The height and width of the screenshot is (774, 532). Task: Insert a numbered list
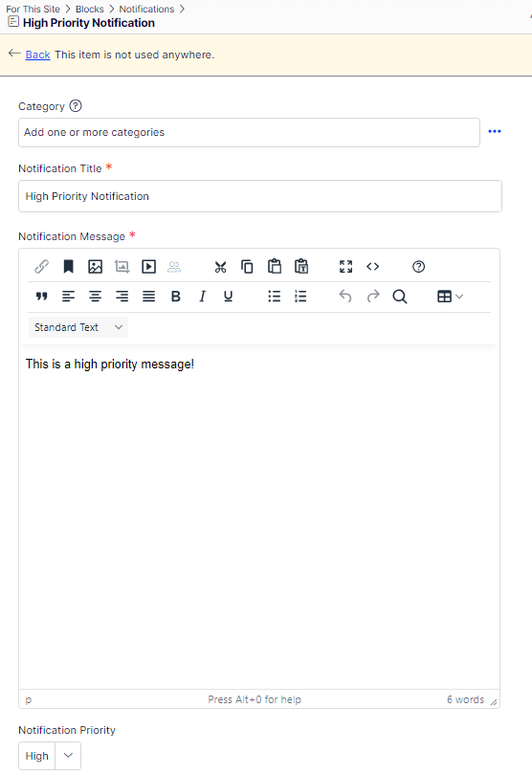pyautogui.click(x=300, y=297)
